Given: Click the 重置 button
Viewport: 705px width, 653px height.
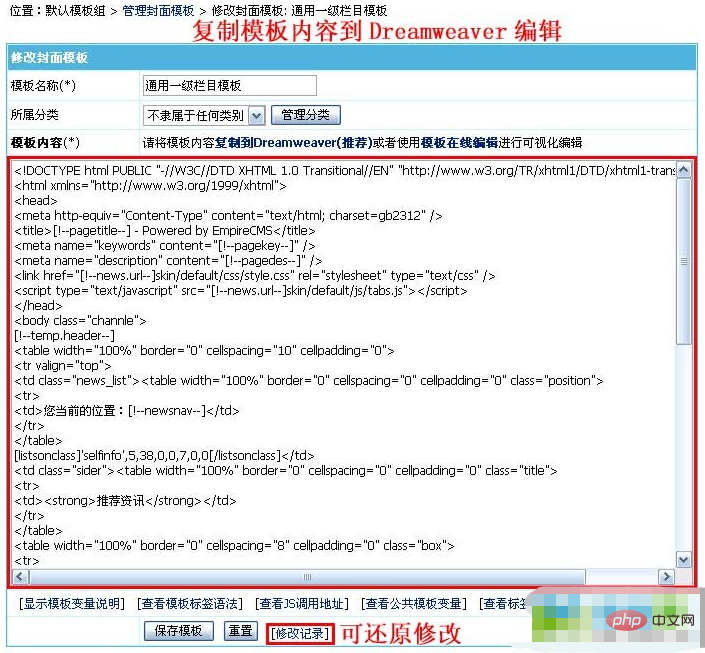Looking at the screenshot, I should point(241,631).
